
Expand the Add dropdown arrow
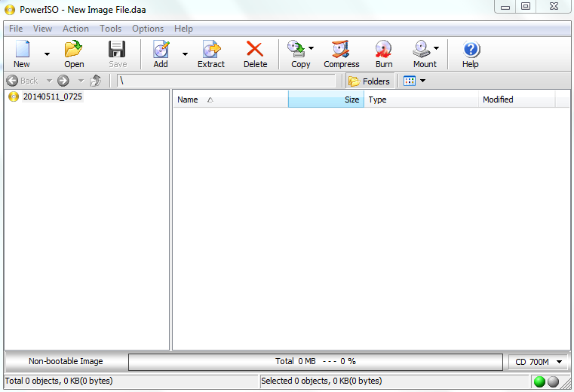tap(185, 54)
